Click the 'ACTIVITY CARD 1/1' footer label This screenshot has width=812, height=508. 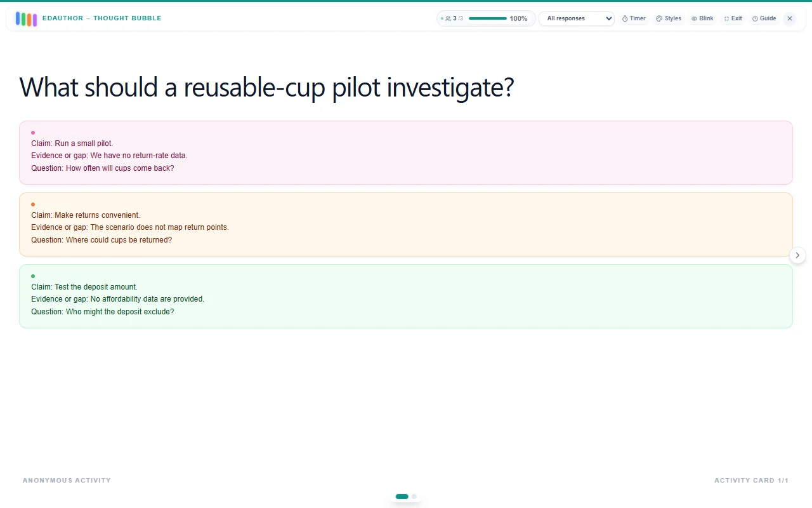pos(751,481)
